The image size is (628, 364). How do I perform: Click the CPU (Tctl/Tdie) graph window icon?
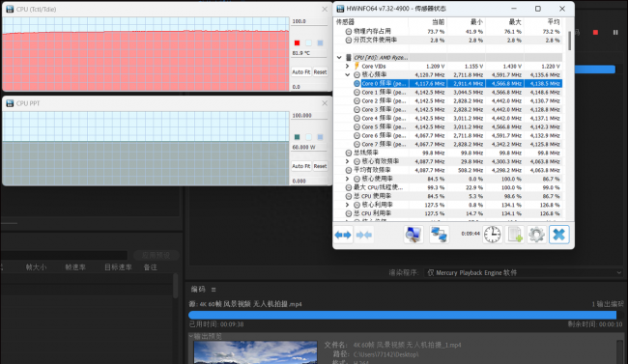[x=10, y=9]
